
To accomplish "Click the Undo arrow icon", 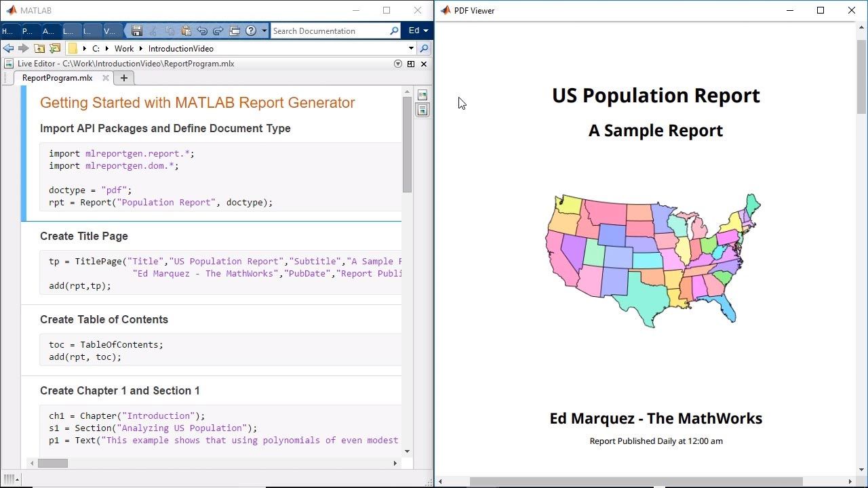I will (x=202, y=30).
